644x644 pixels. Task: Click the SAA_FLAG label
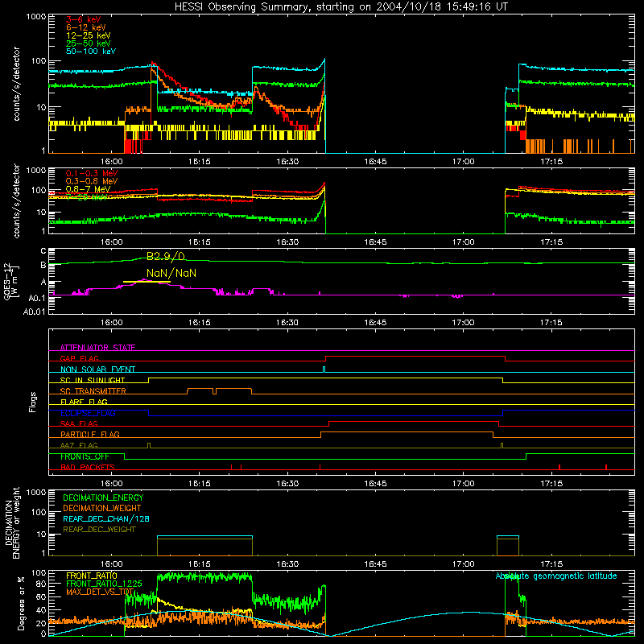[x=79, y=423]
